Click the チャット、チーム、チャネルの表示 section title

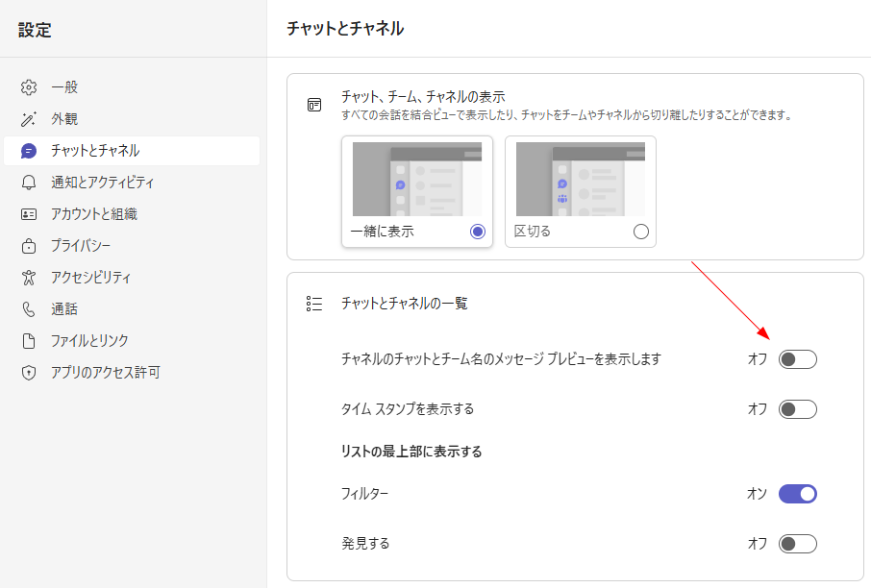[423, 97]
